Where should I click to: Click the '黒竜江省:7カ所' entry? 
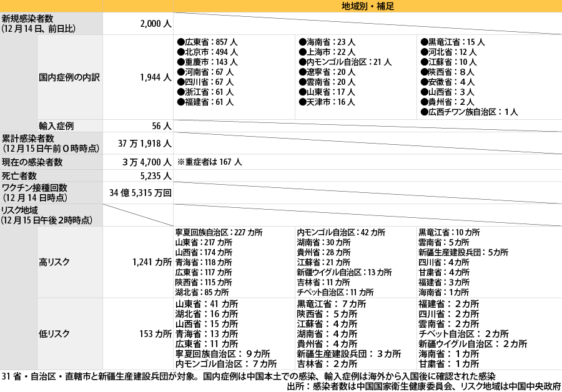click(x=332, y=304)
